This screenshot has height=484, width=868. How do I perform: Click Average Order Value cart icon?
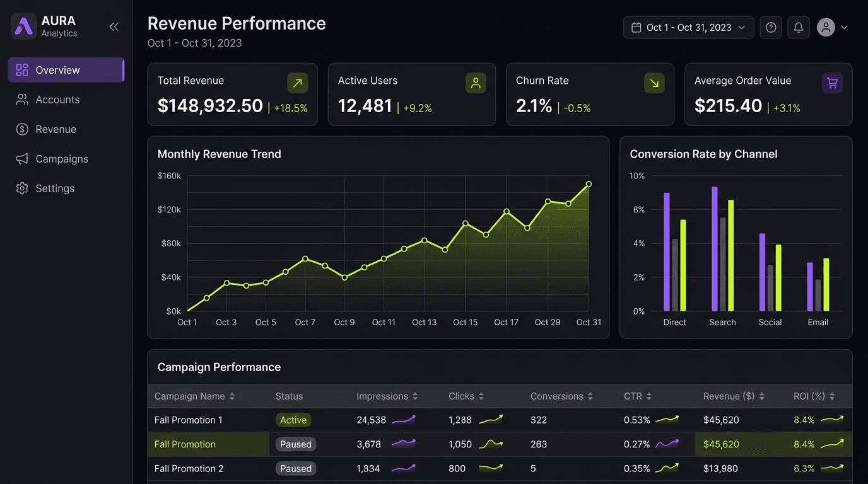point(832,83)
